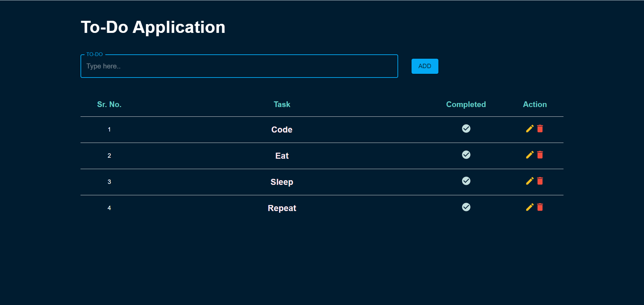Click the delete trash icon for Code task
Screen dimensions: 644x305
(x=540, y=129)
